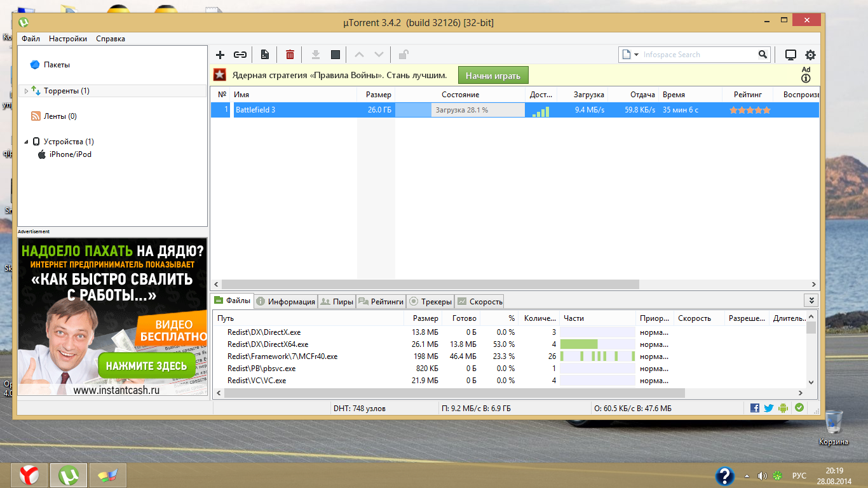Click the pieces bar for MCFr40.exe
Screen dimensions: 868x488
coord(597,356)
